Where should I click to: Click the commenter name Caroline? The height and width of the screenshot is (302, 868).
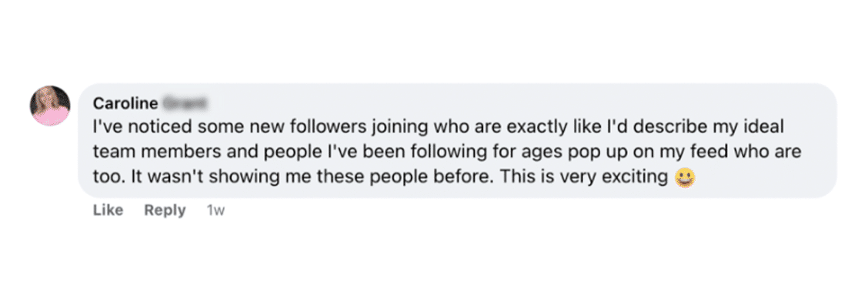point(125,104)
